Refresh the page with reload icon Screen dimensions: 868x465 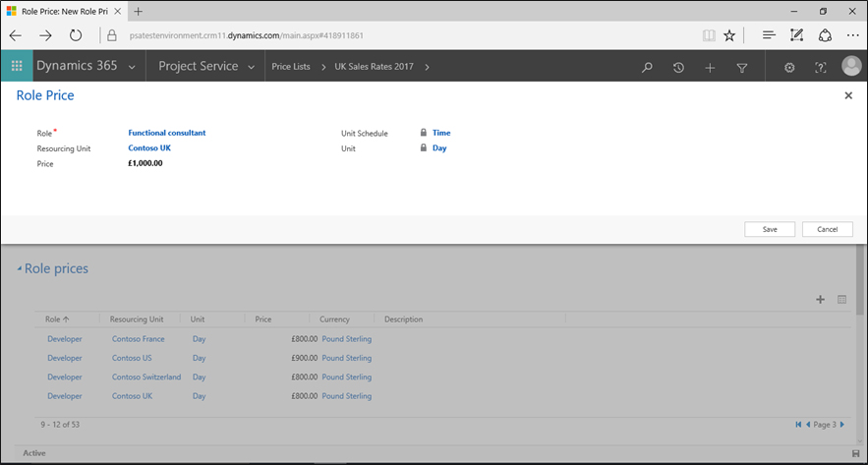click(x=76, y=35)
